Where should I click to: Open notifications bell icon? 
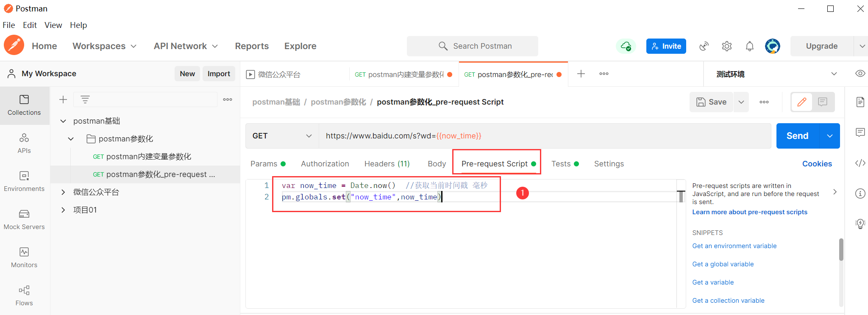750,46
